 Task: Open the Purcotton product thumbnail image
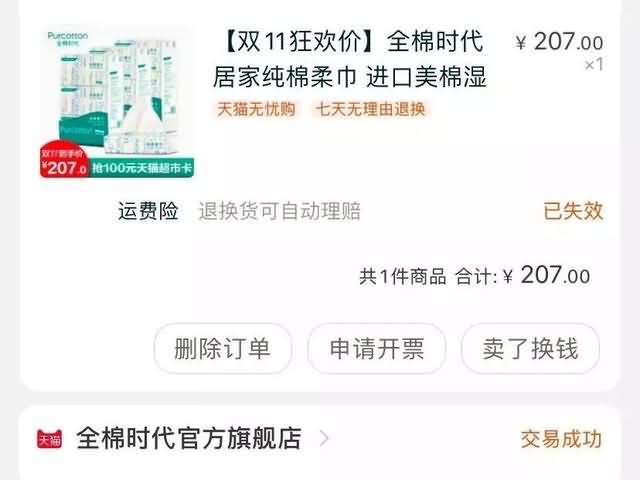coord(117,102)
